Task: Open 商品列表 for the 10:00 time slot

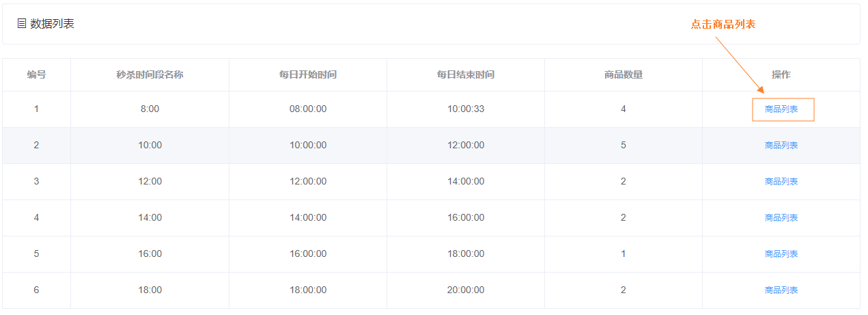Action: coord(781,146)
